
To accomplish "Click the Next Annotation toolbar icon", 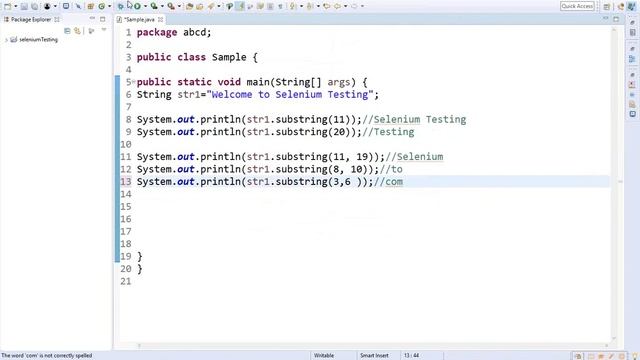I will point(293,6).
